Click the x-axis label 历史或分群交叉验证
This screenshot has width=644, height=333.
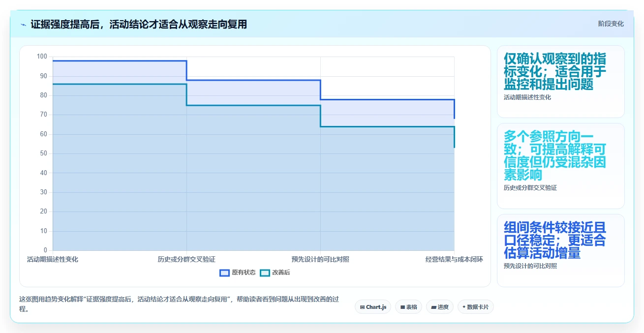(x=186, y=259)
